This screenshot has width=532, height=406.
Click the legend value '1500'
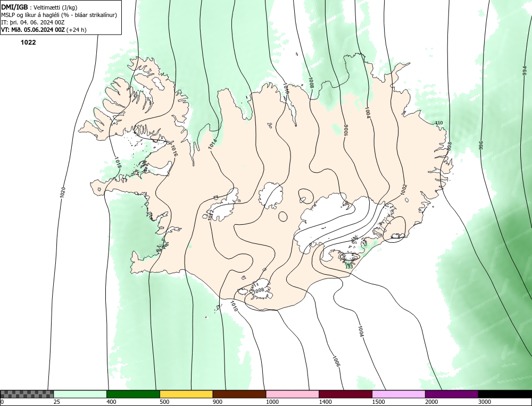tap(379, 402)
